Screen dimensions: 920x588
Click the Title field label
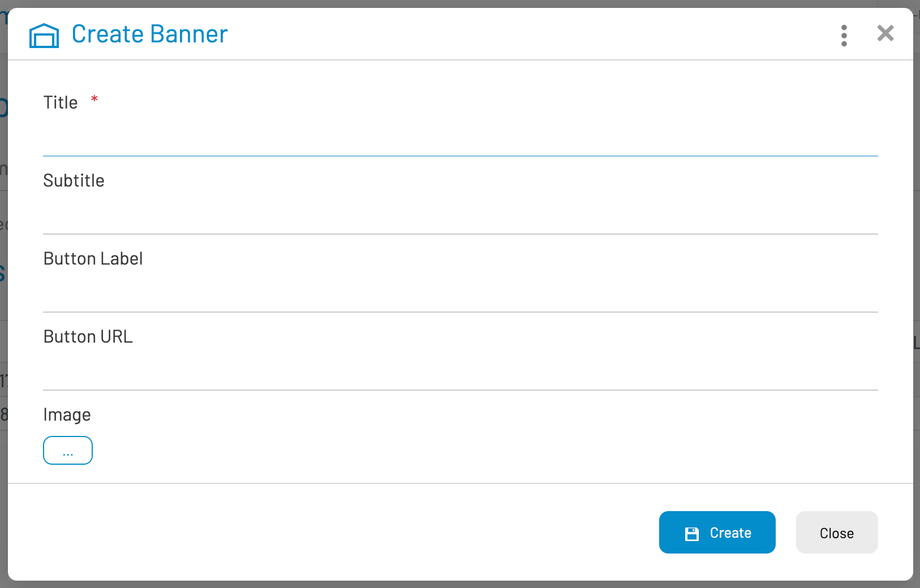coord(61,103)
